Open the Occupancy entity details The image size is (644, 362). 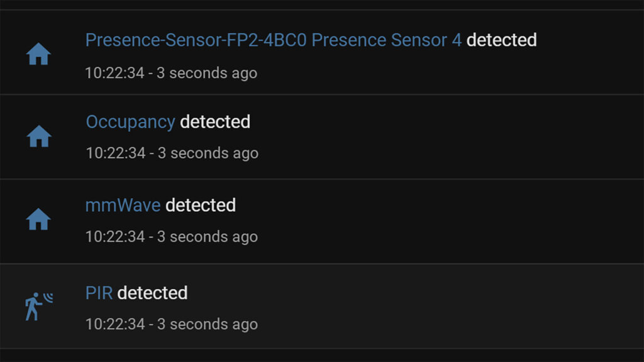(131, 122)
